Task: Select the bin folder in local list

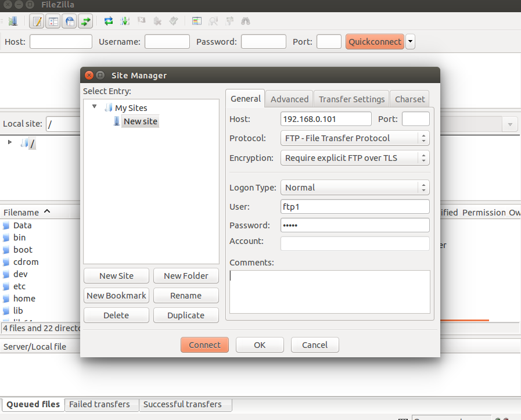Action: click(x=19, y=238)
